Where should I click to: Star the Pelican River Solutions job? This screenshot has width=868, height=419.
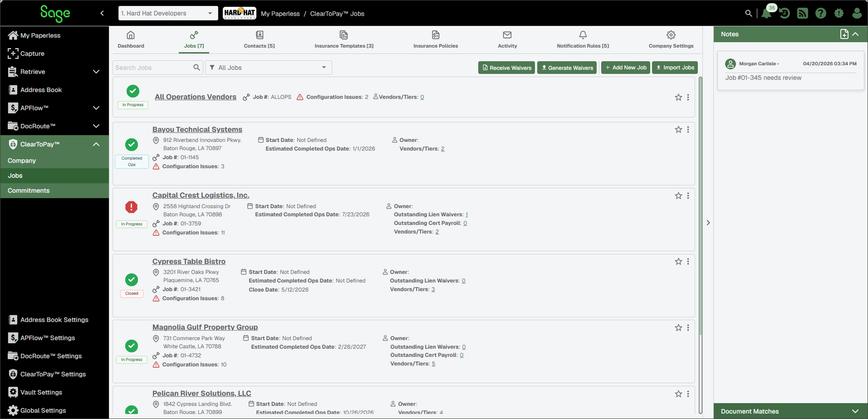678,394
